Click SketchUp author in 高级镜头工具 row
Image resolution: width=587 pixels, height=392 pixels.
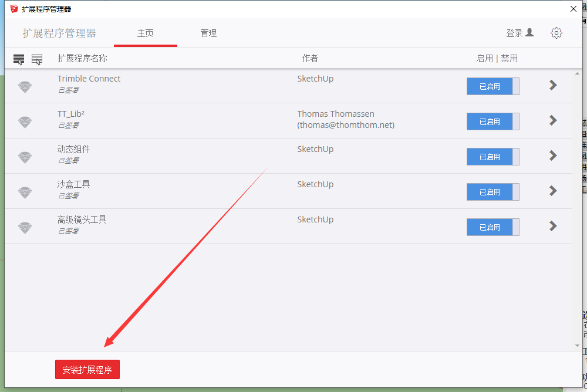click(x=315, y=220)
